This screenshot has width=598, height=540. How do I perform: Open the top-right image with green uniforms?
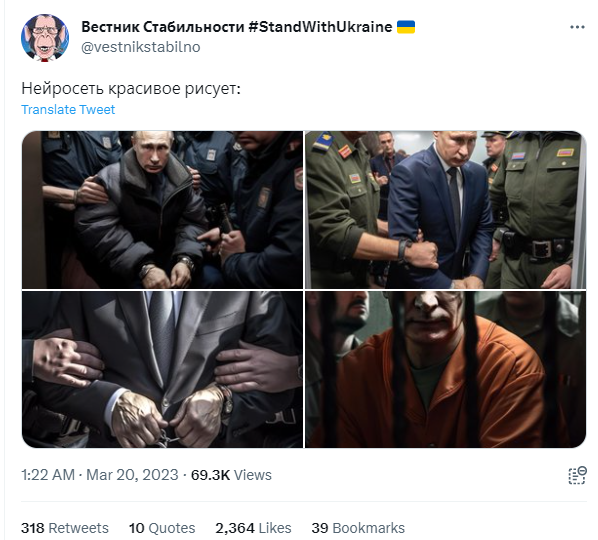click(445, 210)
